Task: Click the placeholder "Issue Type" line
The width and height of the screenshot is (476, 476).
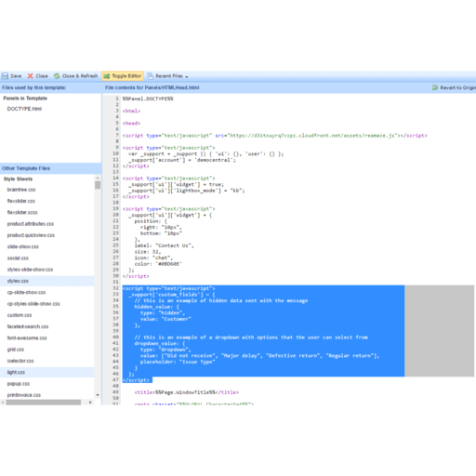Action: tap(178, 362)
